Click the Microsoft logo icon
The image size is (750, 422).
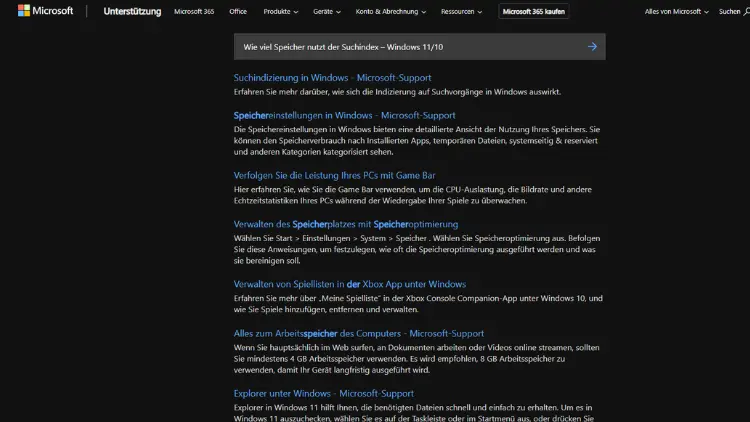click(x=24, y=11)
